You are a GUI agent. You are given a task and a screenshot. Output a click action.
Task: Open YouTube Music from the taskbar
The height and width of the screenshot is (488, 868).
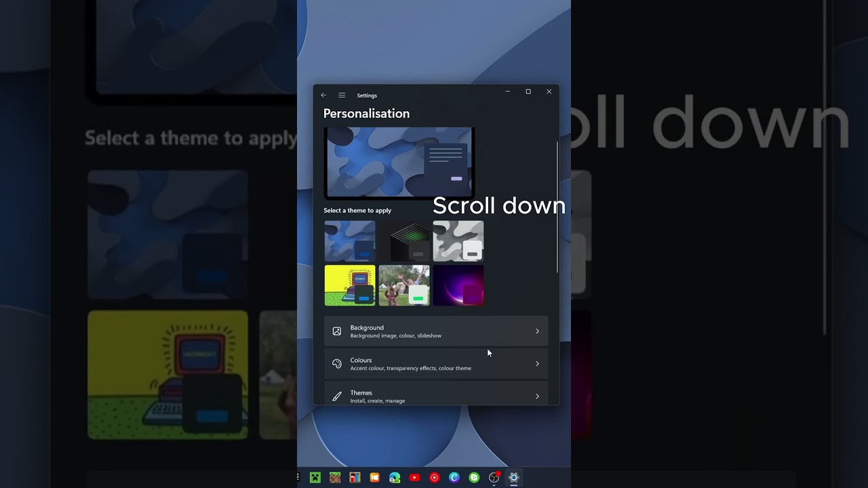(434, 478)
